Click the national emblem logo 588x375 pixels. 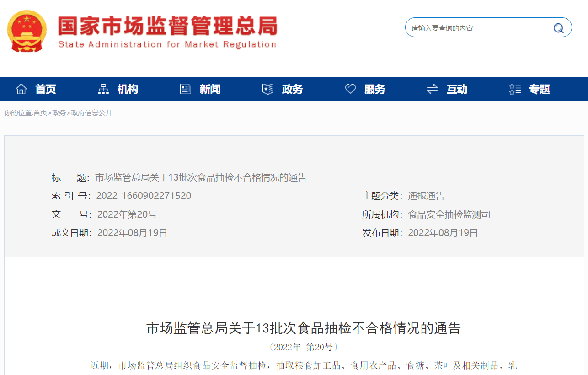pos(27,31)
